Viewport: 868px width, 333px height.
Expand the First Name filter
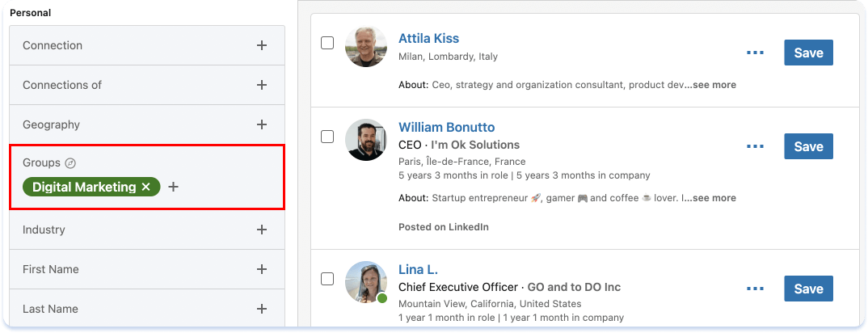[261, 269]
